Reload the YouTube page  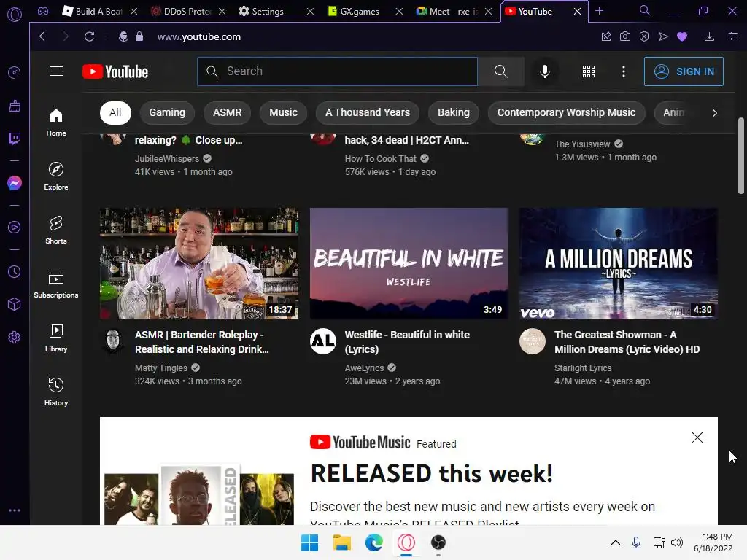click(89, 36)
